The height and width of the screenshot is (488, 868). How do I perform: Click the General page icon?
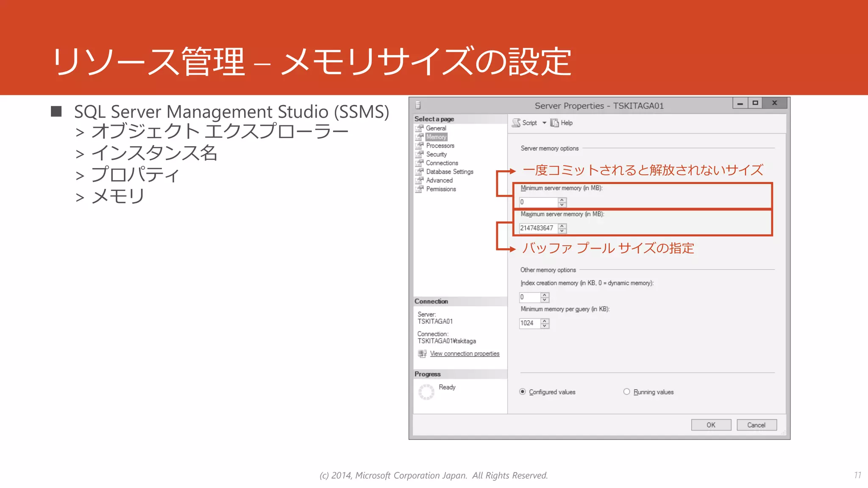click(419, 128)
